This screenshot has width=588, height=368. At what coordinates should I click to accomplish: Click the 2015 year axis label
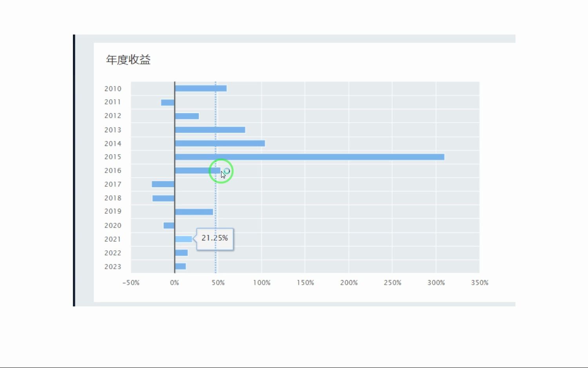113,157
